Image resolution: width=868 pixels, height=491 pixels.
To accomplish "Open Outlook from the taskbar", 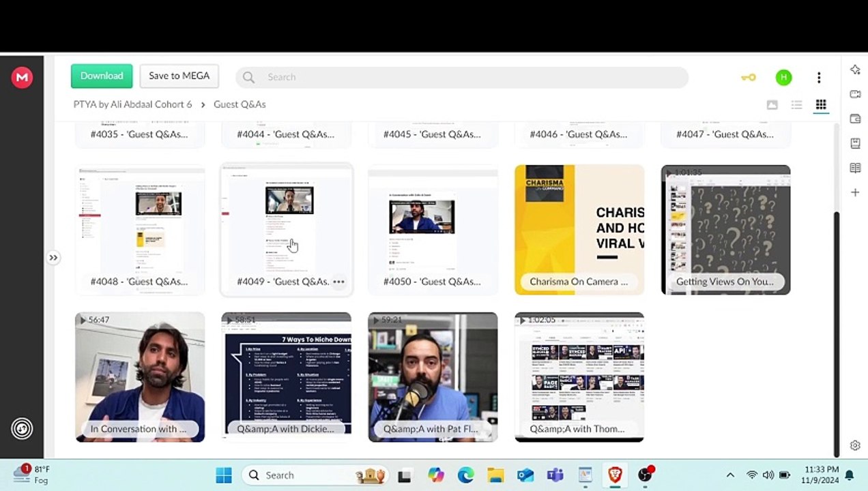I will (525, 475).
